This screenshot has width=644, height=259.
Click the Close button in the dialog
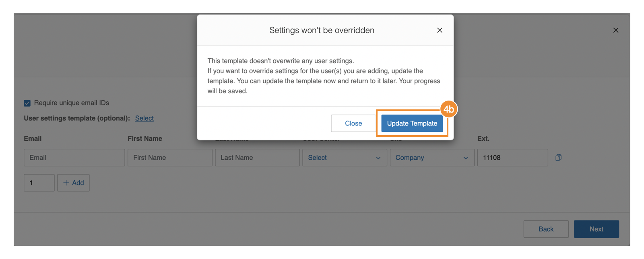coord(353,123)
